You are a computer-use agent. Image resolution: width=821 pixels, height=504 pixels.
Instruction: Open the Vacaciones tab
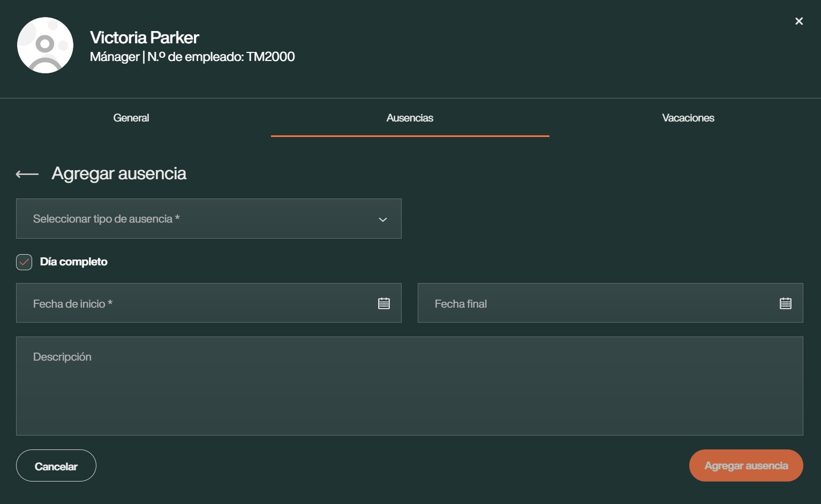pos(688,118)
